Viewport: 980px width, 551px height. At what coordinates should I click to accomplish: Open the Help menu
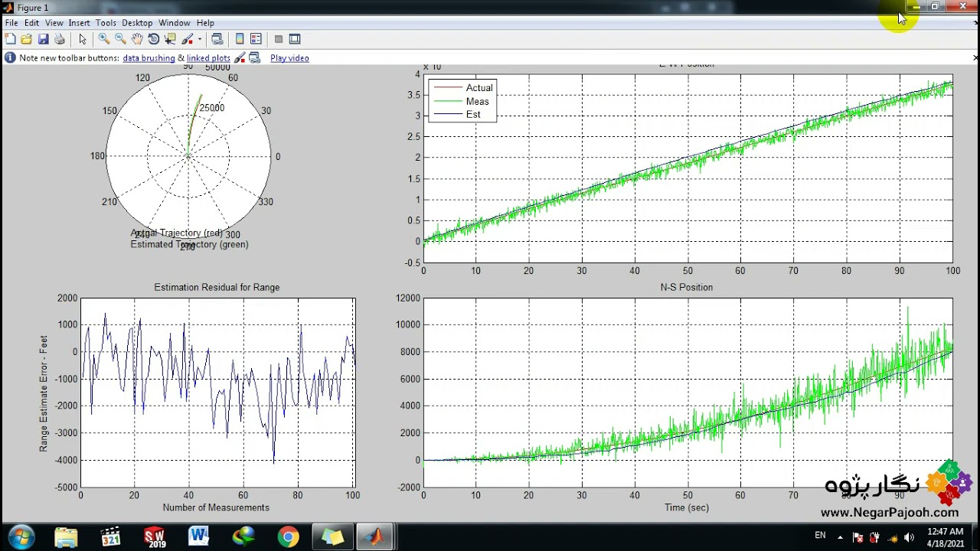(x=205, y=23)
